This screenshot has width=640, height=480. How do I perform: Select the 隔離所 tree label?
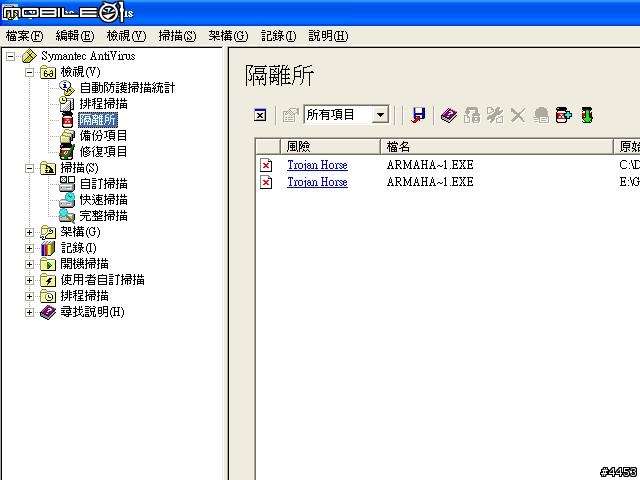[98, 120]
